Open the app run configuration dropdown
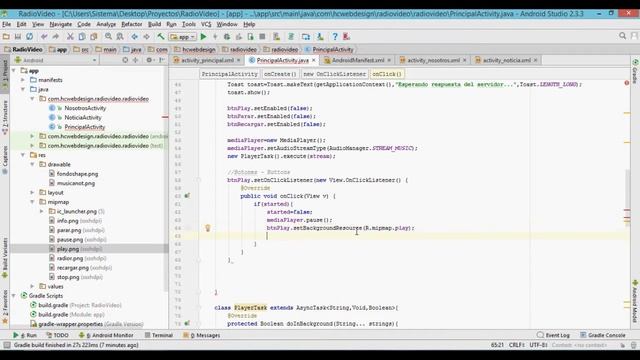 [182, 37]
